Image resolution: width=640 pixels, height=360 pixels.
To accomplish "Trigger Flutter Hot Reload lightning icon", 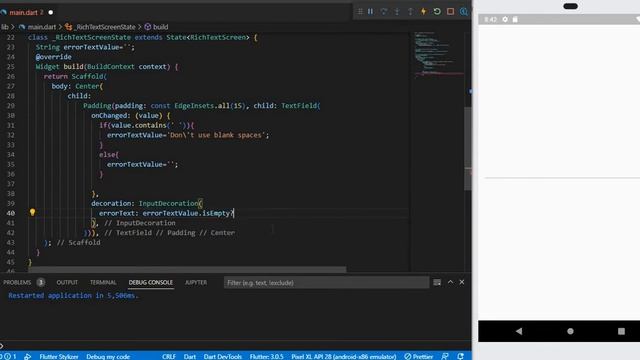I will pyautogui.click(x=423, y=11).
